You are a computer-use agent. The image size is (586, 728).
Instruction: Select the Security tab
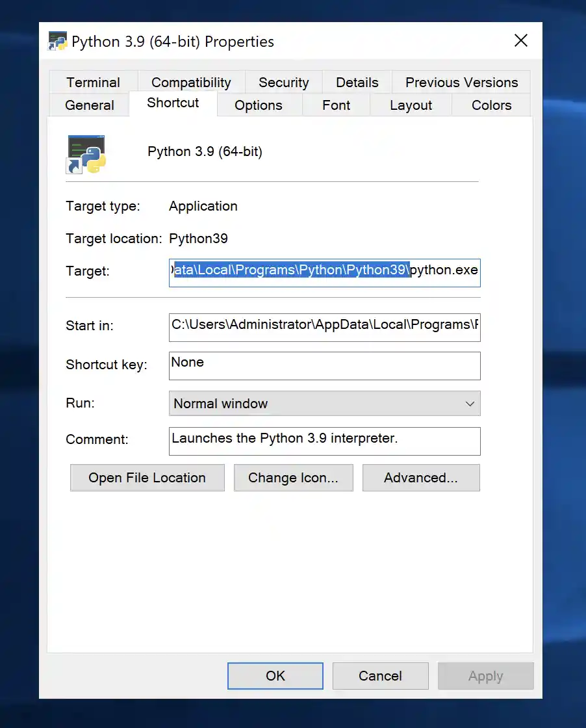[x=283, y=83]
